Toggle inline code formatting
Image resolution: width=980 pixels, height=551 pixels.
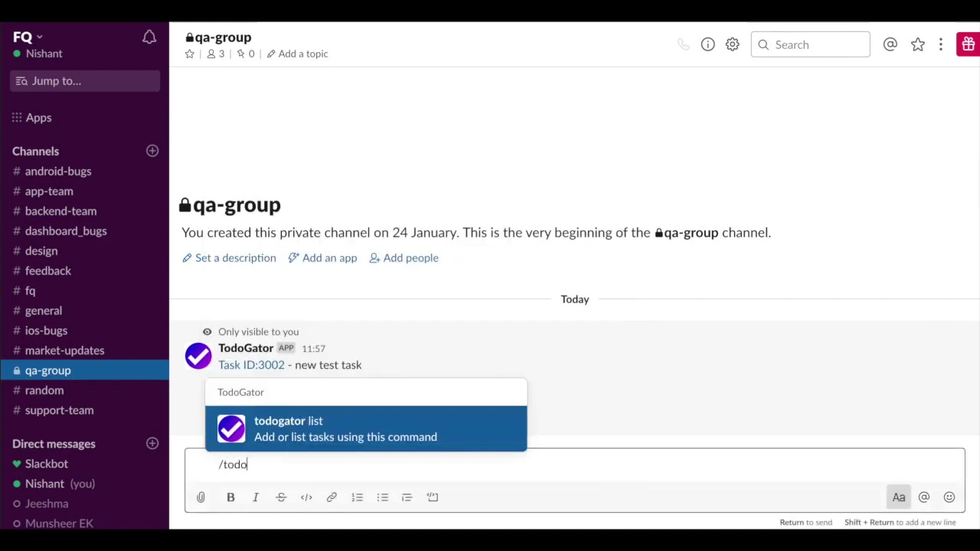coord(306,497)
